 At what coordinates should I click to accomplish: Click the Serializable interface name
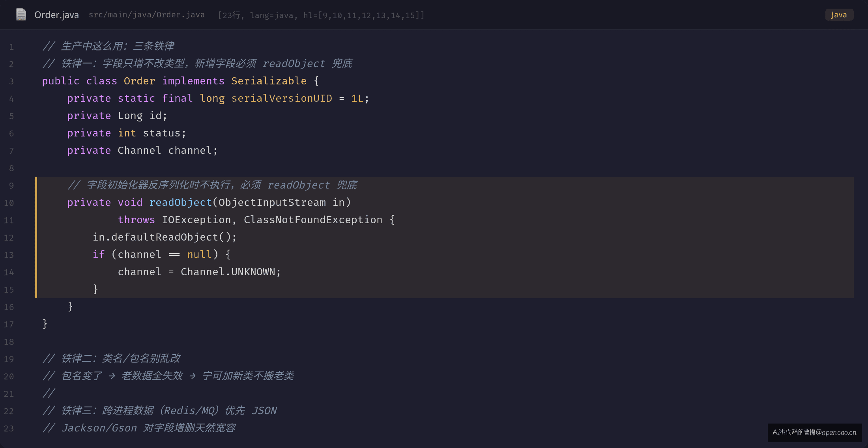[269, 81]
